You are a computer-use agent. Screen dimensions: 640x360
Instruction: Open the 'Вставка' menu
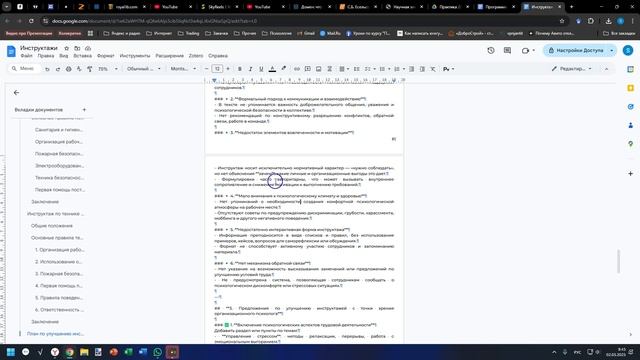point(82,56)
